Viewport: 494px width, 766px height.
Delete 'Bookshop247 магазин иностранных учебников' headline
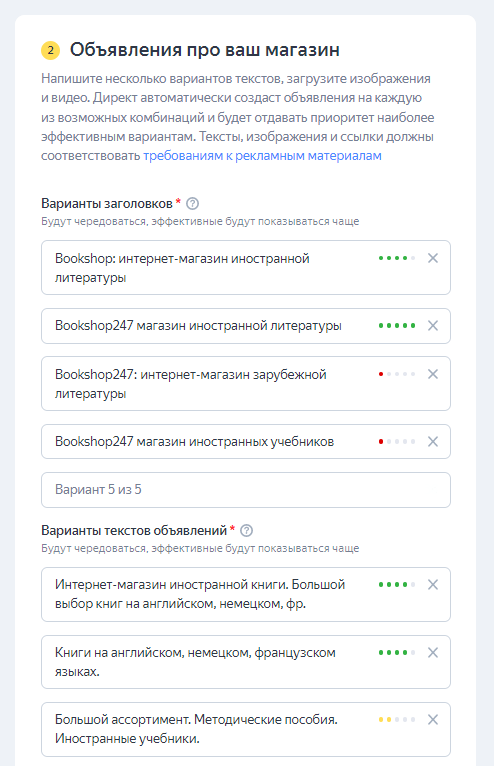pyautogui.click(x=433, y=442)
